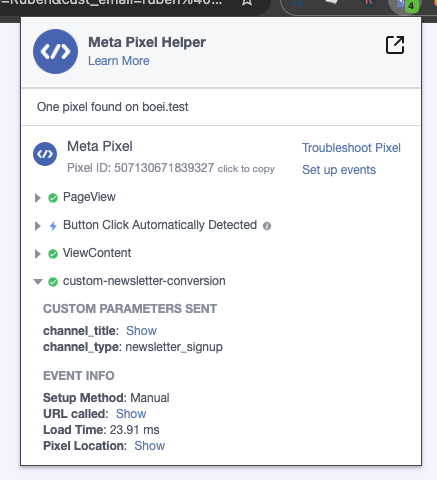Click the ViewContent event label
The width and height of the screenshot is (437, 480).
(x=97, y=253)
